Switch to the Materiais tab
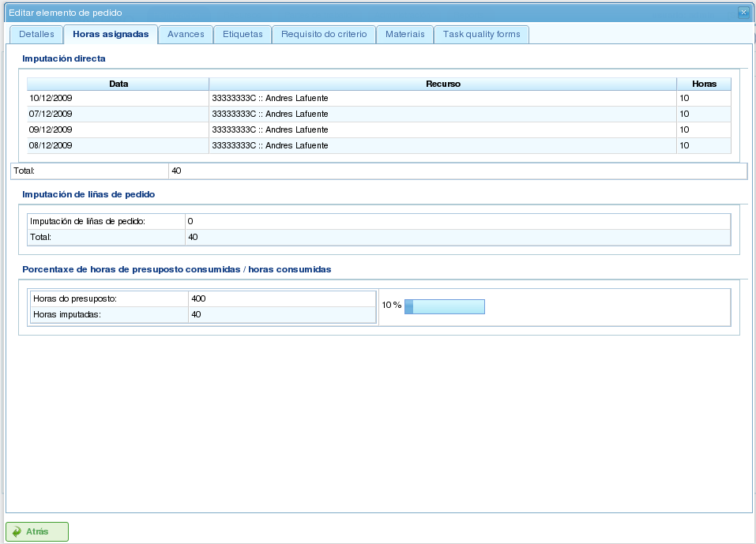The height and width of the screenshot is (544, 756). (x=404, y=35)
